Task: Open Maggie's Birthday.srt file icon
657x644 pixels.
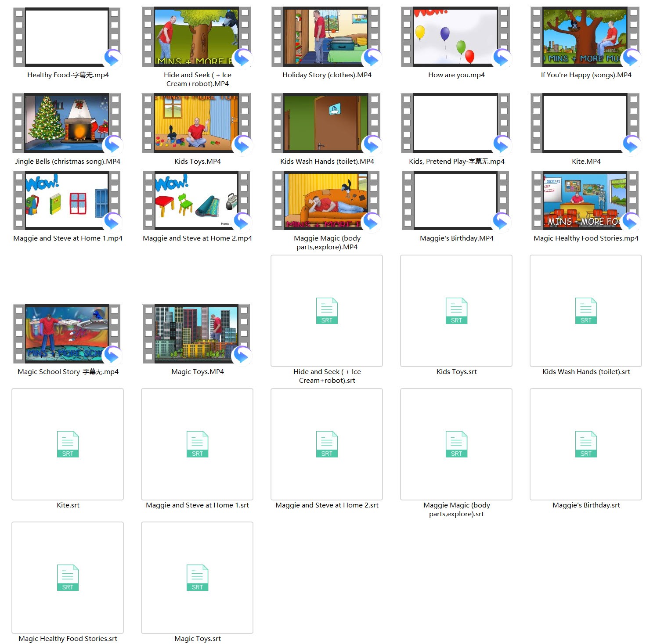Action: [586, 444]
